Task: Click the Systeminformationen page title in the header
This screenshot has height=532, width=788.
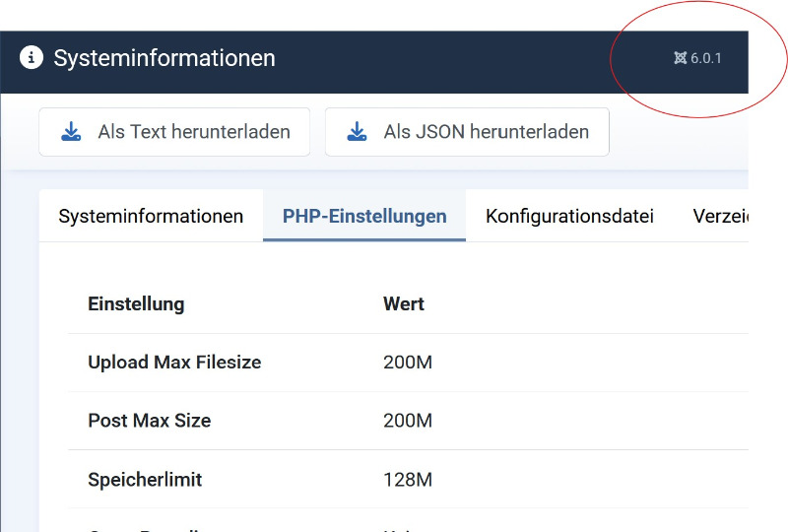Action: click(164, 58)
